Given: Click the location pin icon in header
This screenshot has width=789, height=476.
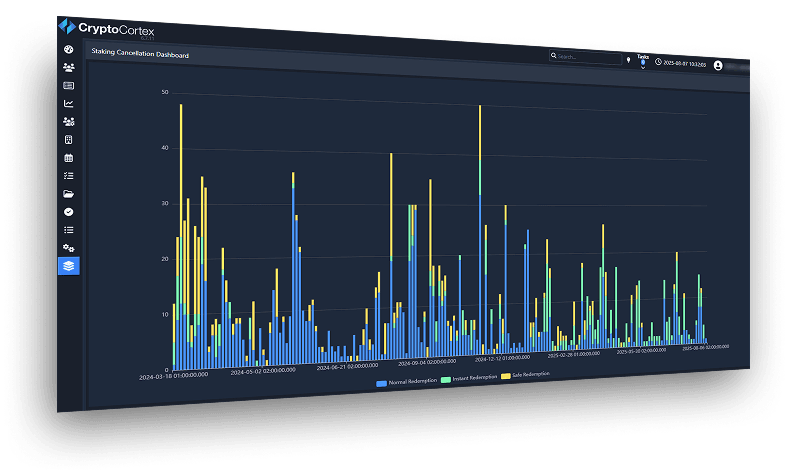Looking at the screenshot, I should (x=628, y=60).
